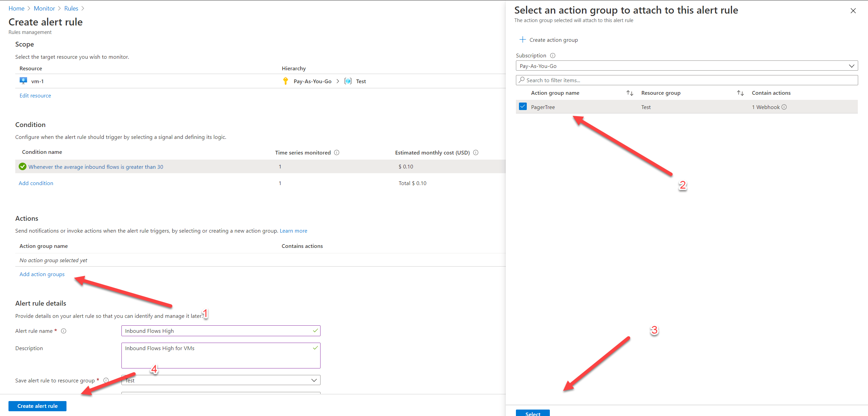
Task: Sort by Resource group column arrows
Action: [x=740, y=93]
